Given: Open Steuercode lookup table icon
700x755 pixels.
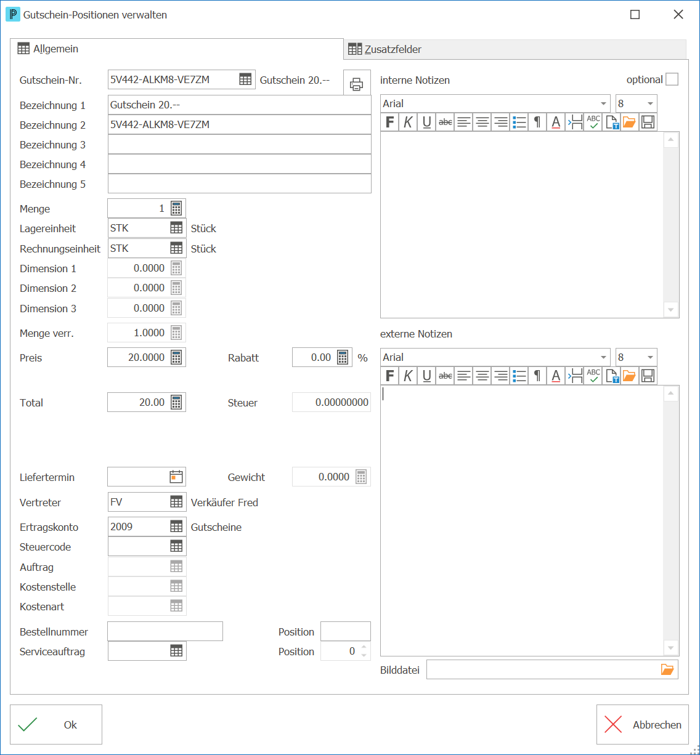Looking at the screenshot, I should click(176, 546).
